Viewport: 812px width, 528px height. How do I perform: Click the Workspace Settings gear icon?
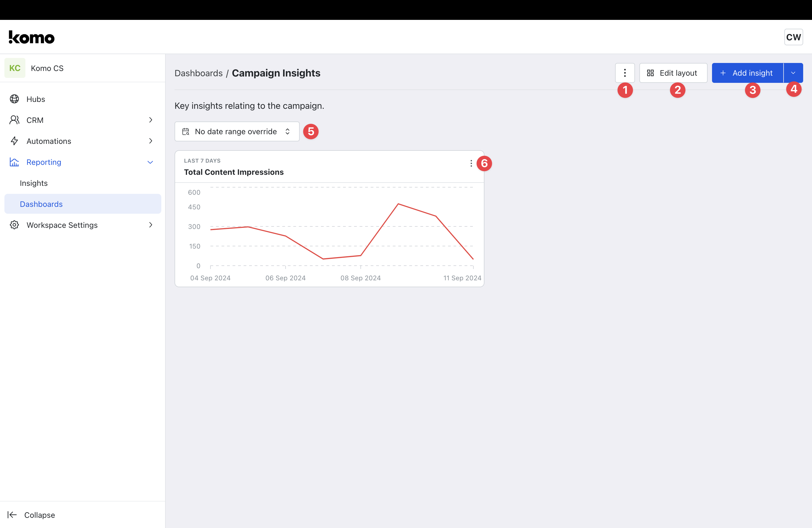14,225
